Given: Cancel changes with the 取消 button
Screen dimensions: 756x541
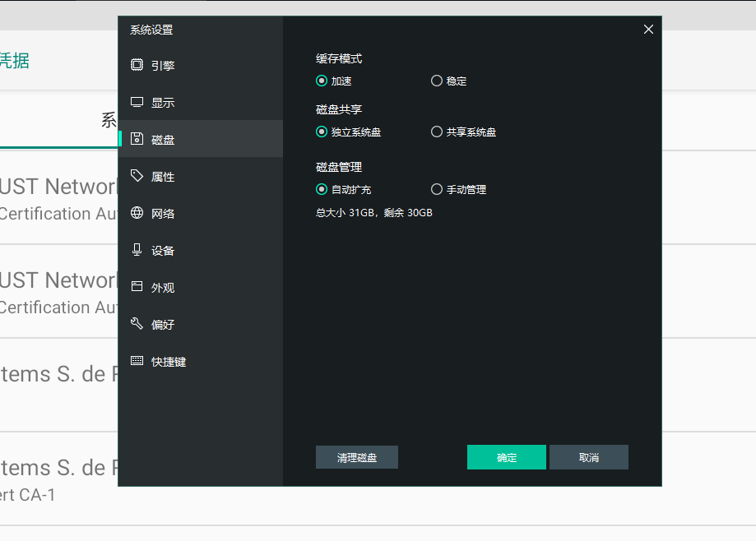Looking at the screenshot, I should pos(588,457).
